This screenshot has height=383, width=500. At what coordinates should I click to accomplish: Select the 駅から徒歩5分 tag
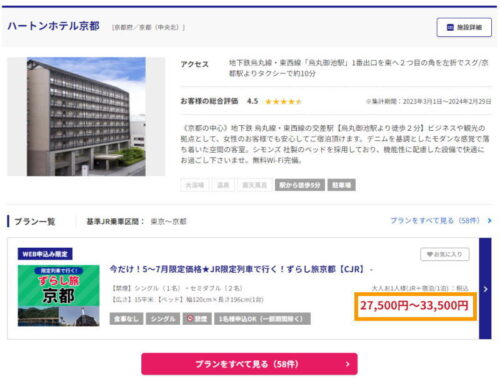[x=300, y=185]
